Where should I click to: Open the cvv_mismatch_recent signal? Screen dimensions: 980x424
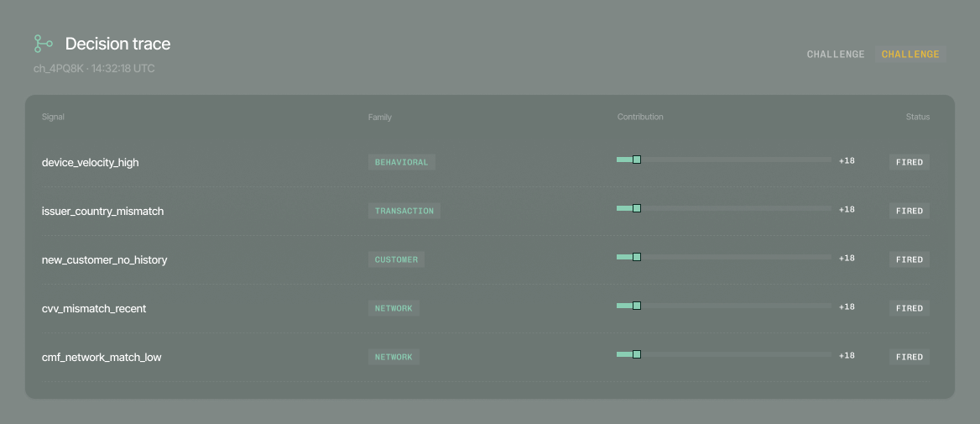pos(94,308)
